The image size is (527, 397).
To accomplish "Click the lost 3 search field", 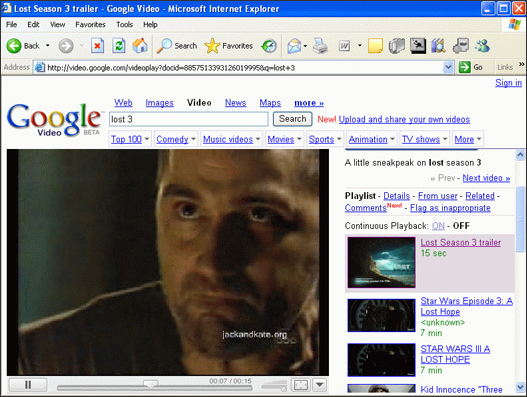I will [189, 119].
